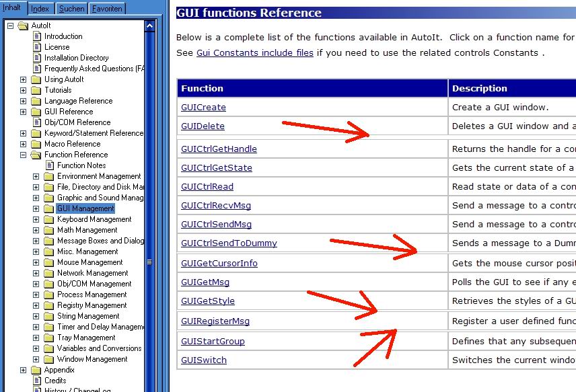Open the Suchen tab

point(71,9)
